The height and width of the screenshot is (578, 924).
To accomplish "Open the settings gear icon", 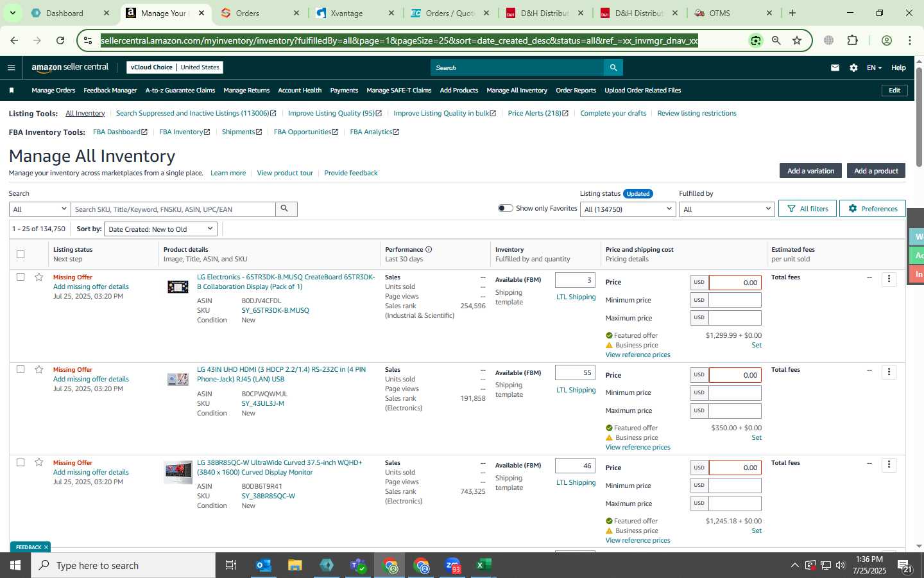I will click(x=853, y=67).
